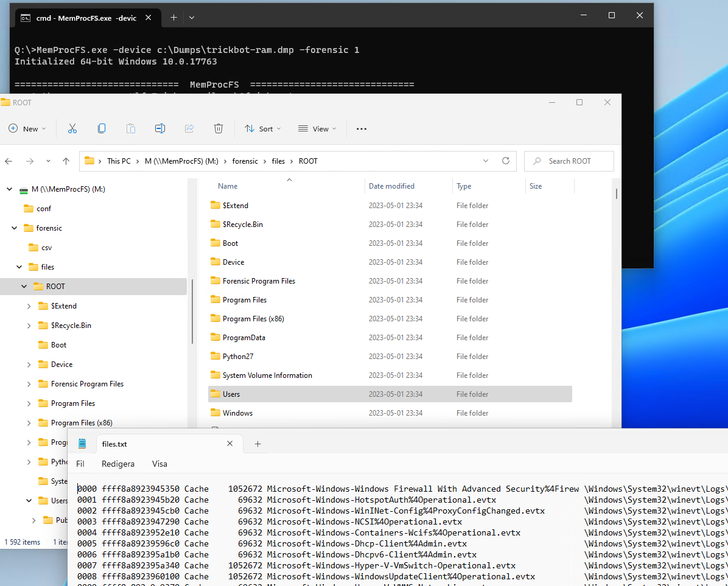This screenshot has height=586, width=728.
Task: Refresh the ROOT folder view
Action: pos(506,161)
